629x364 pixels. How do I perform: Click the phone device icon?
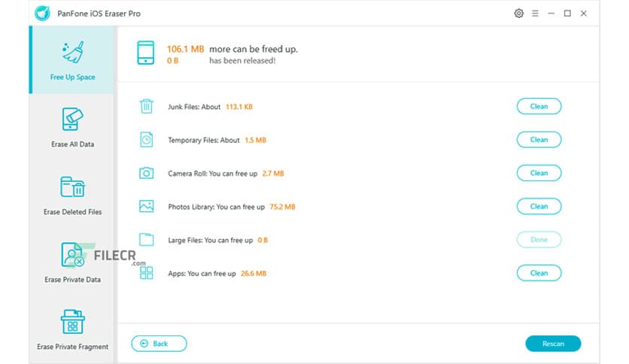(146, 53)
